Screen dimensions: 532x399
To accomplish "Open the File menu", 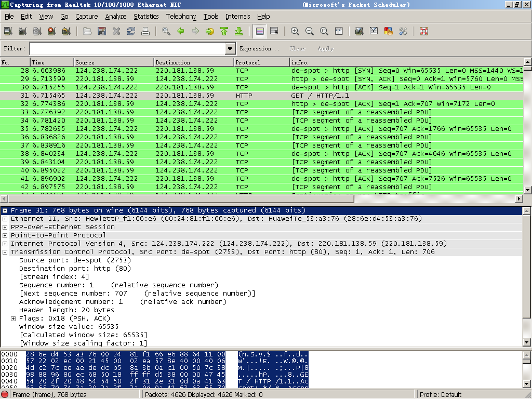I will tap(9, 16).
